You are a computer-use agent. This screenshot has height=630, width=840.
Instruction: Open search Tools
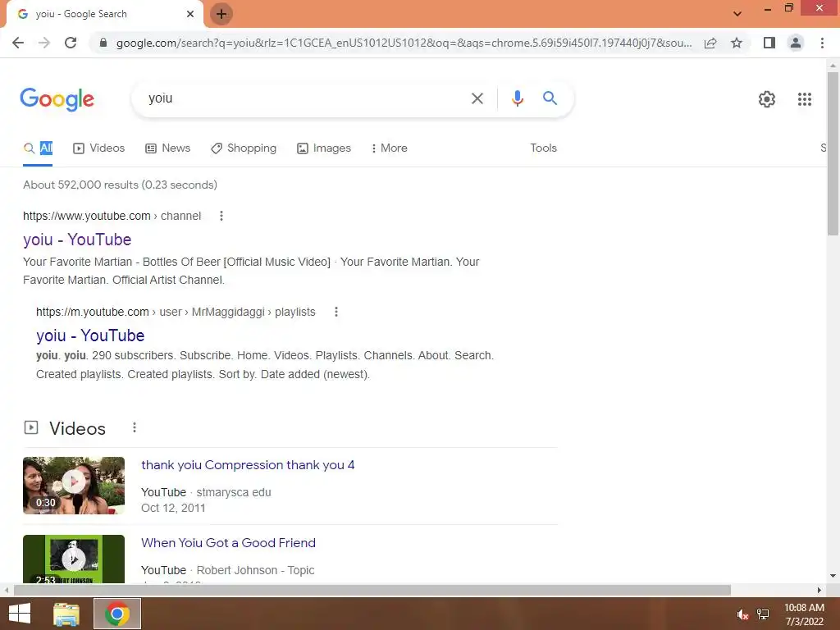coord(543,148)
